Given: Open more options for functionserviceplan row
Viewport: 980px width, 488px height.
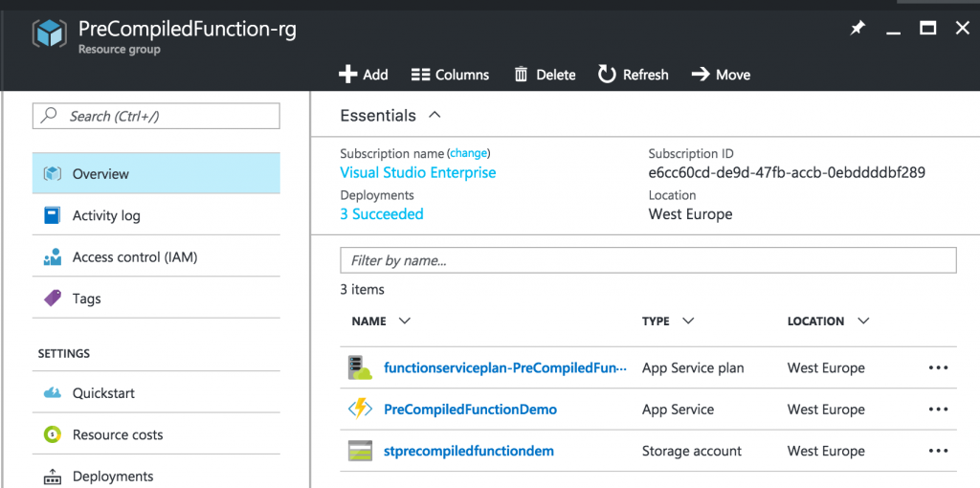Looking at the screenshot, I should click(938, 368).
